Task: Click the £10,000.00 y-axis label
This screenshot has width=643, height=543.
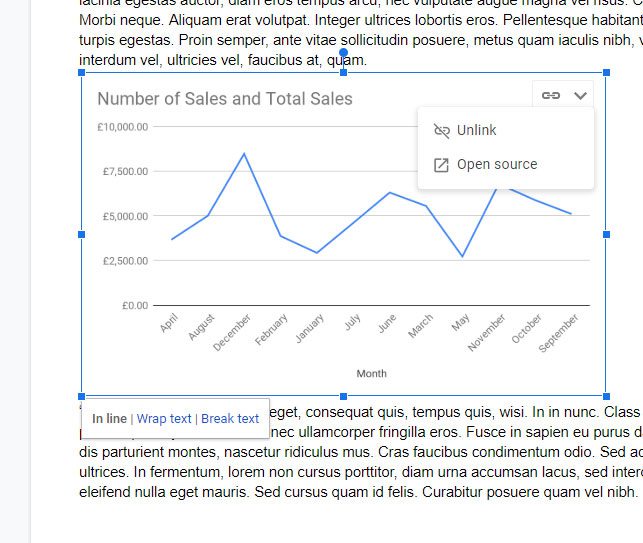Action: tap(122, 127)
